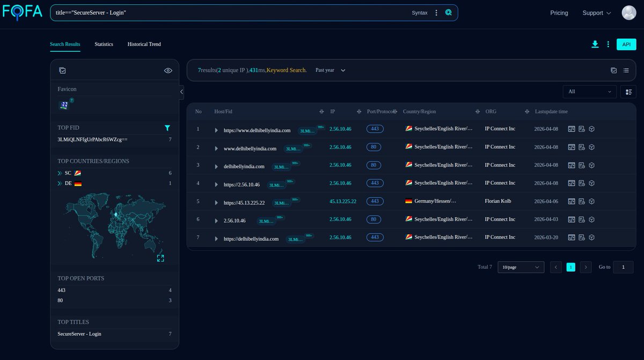Click the Keyword Search label
644x360 pixels.
[x=287, y=70]
